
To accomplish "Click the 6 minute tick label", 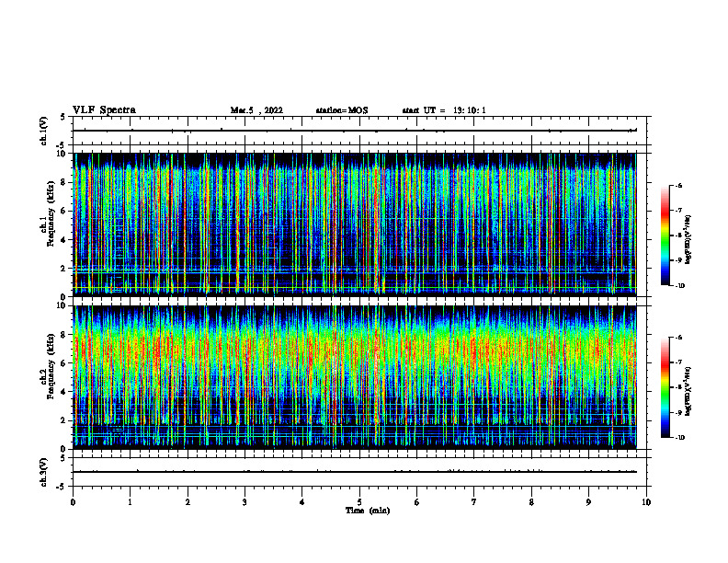I will pos(417,502).
